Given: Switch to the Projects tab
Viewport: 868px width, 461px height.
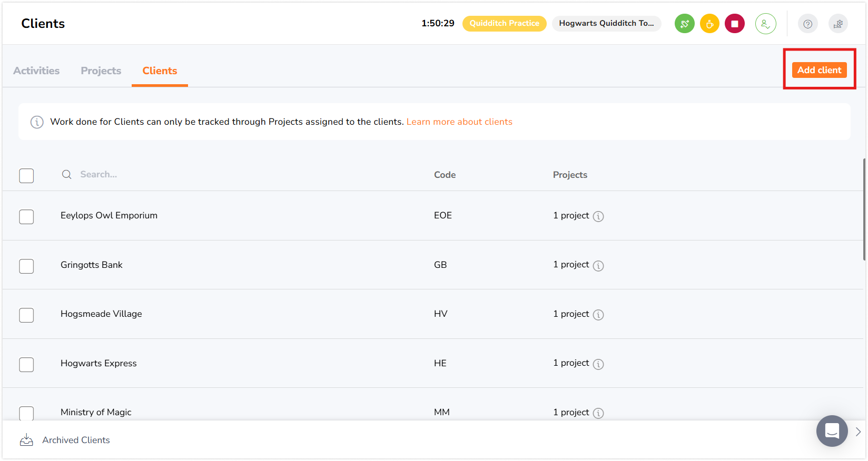Looking at the screenshot, I should 101,71.
